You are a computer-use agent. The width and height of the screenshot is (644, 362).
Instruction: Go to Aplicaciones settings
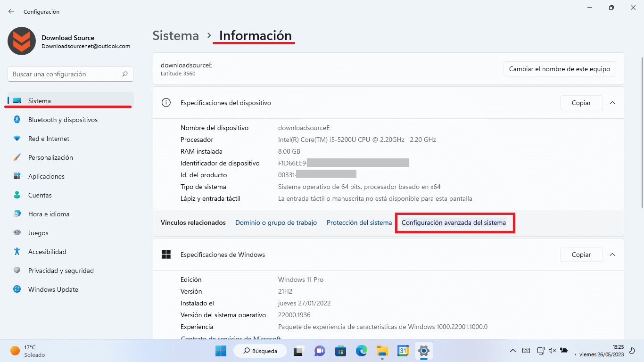71,176
